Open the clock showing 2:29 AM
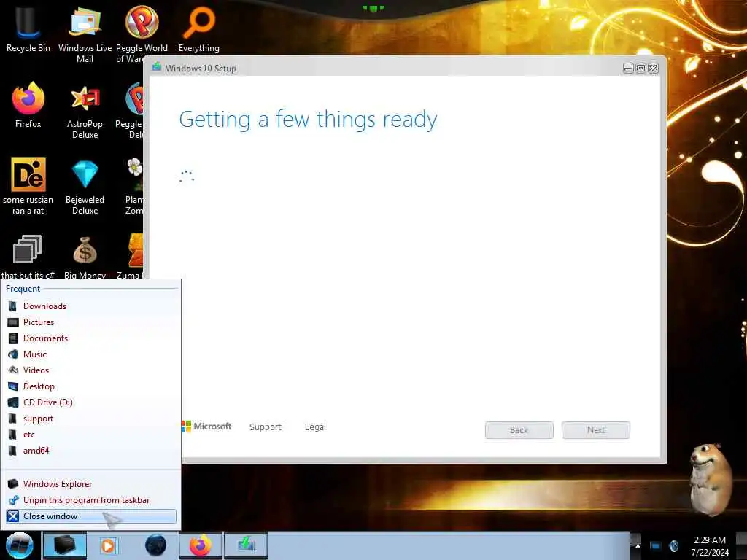This screenshot has width=747, height=560. tap(710, 546)
